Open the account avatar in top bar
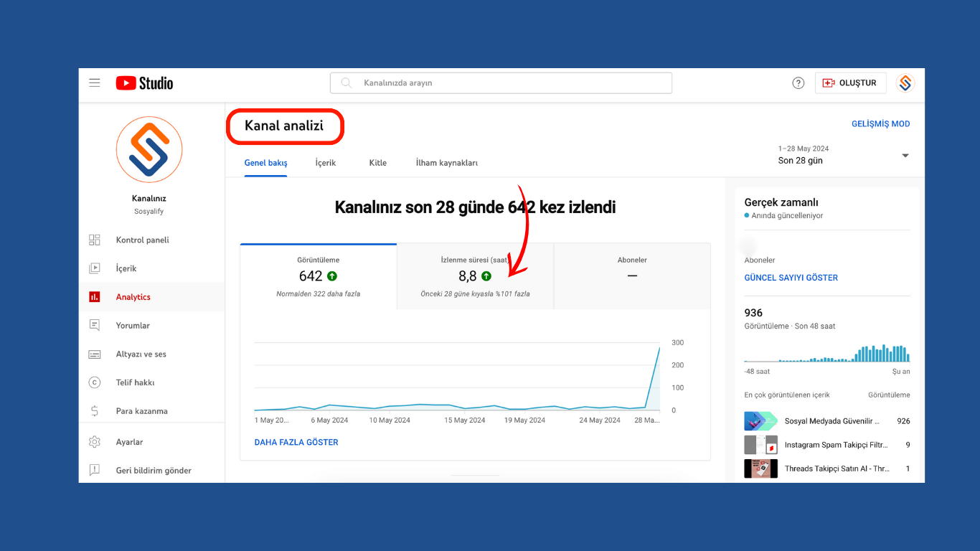The image size is (980, 551). [905, 83]
